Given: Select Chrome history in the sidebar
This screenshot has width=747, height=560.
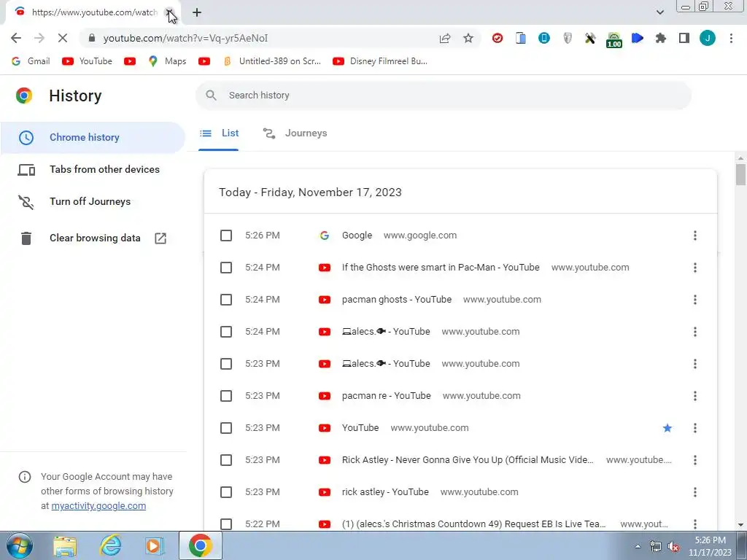Looking at the screenshot, I should click(x=93, y=137).
